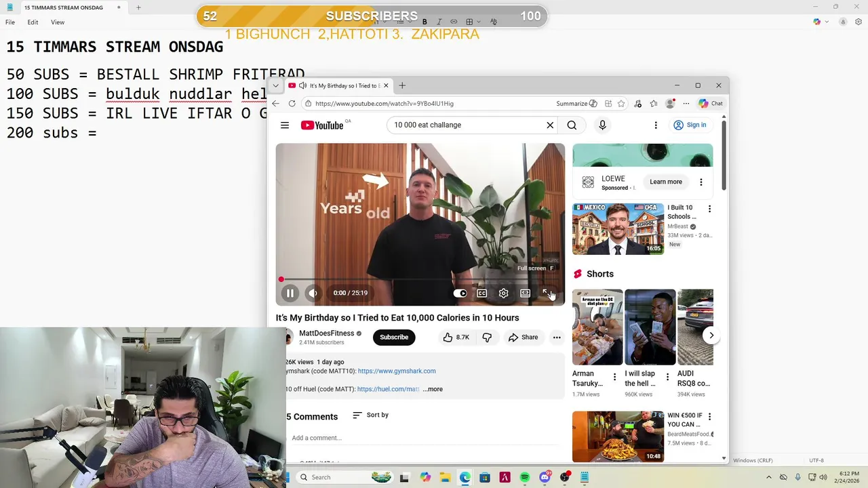Mute the video with the volume icon
The image size is (868, 488).
pos(313,293)
